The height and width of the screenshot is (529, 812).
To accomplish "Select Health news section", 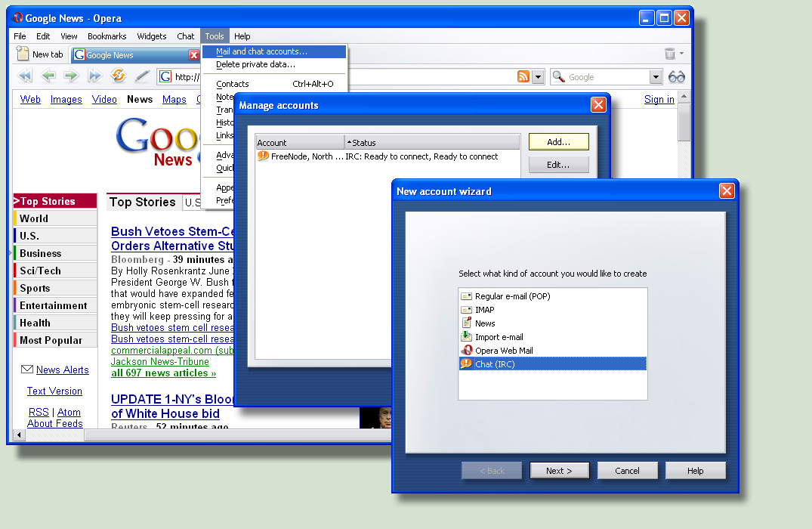I will tap(55, 322).
